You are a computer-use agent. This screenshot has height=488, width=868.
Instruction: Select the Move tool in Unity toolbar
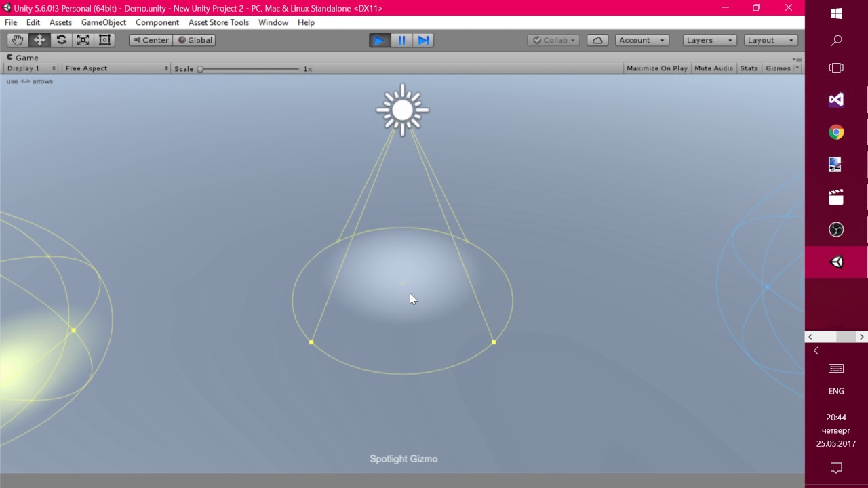39,40
